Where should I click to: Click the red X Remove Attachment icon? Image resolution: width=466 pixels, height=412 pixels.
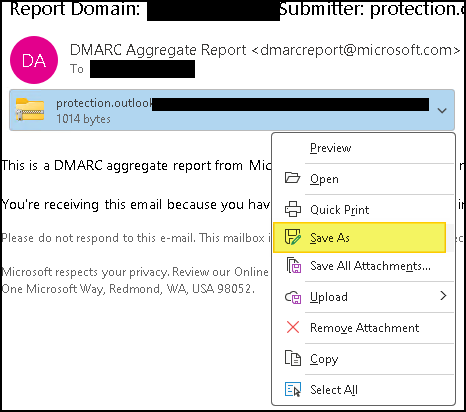293,327
